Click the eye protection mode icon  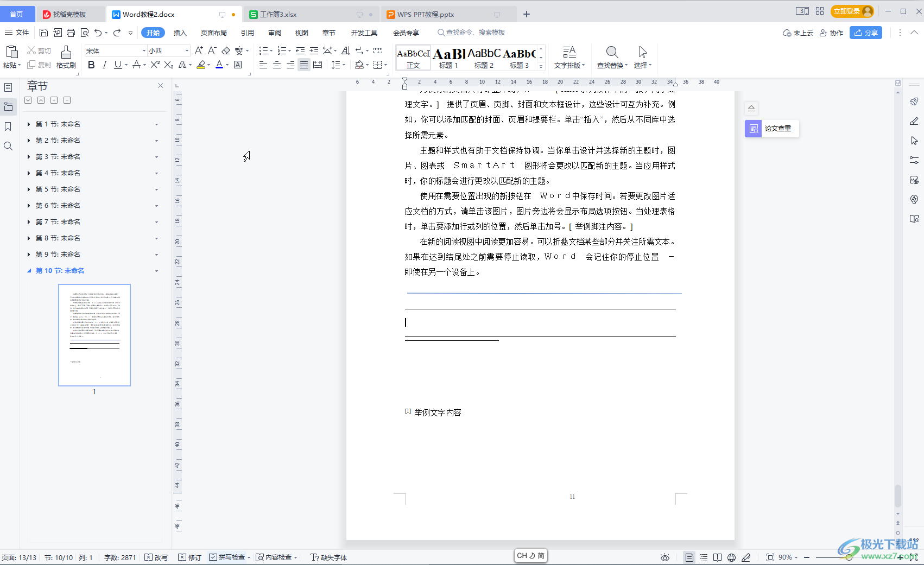665,557
